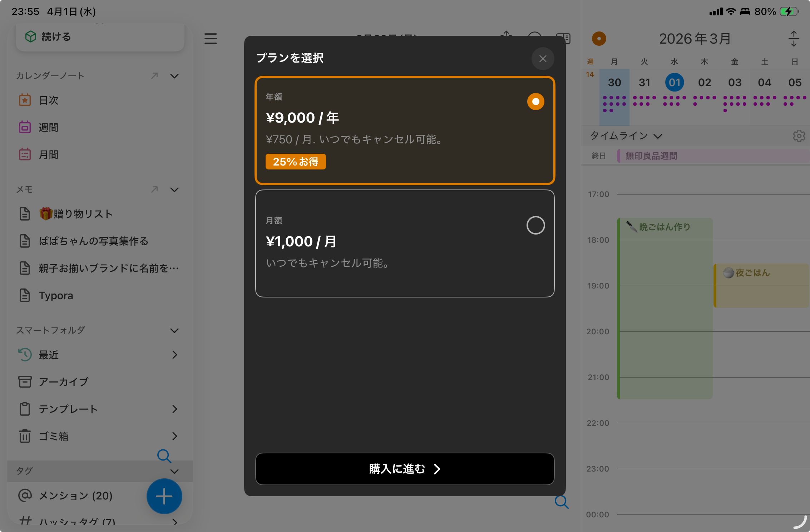Select date 30 in the calendar
Screen dimensions: 810x532
(614, 83)
